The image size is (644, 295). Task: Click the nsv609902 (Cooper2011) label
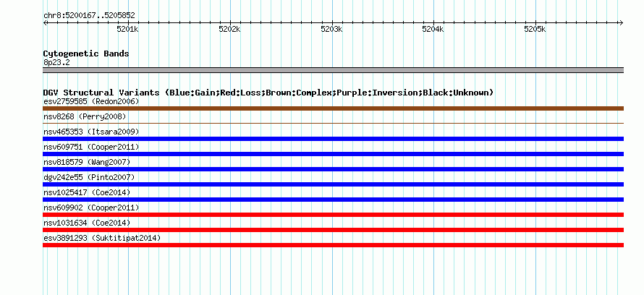(x=91, y=208)
